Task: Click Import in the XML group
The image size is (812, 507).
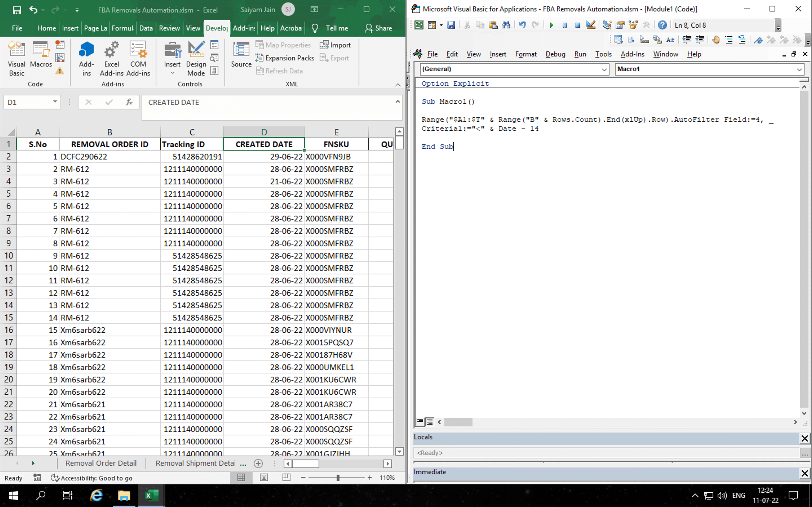Action: pyautogui.click(x=336, y=45)
